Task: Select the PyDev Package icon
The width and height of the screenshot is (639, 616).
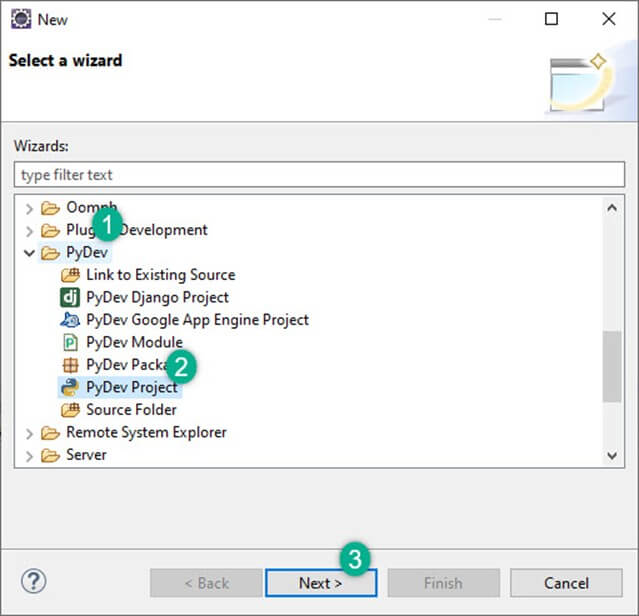Action: (x=70, y=365)
